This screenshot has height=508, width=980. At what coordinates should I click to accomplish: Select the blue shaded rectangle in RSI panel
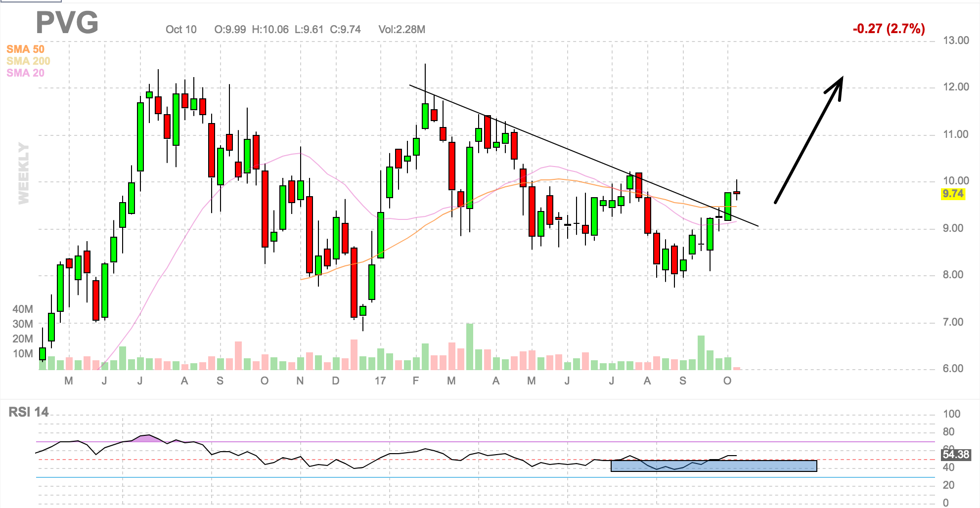coord(713,466)
